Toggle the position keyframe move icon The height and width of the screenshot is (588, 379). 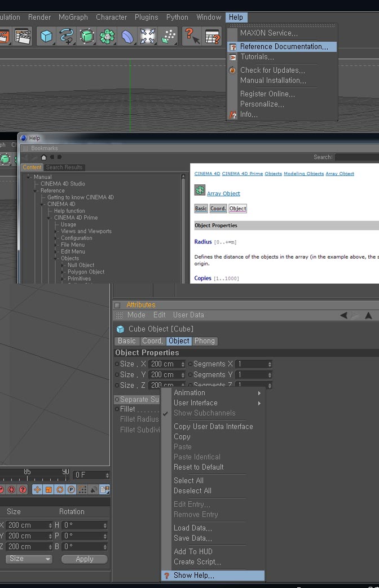37,489
